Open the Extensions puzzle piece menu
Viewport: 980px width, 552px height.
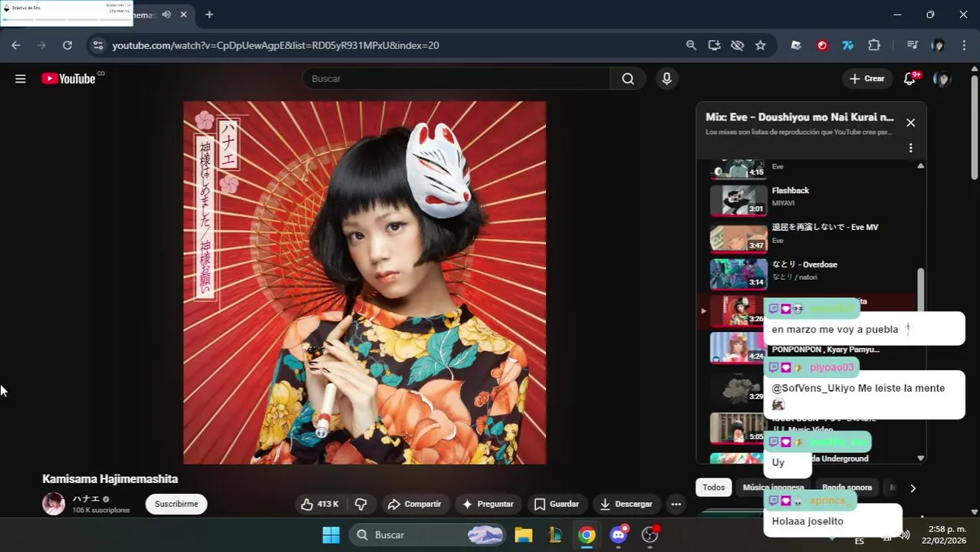pos(874,45)
